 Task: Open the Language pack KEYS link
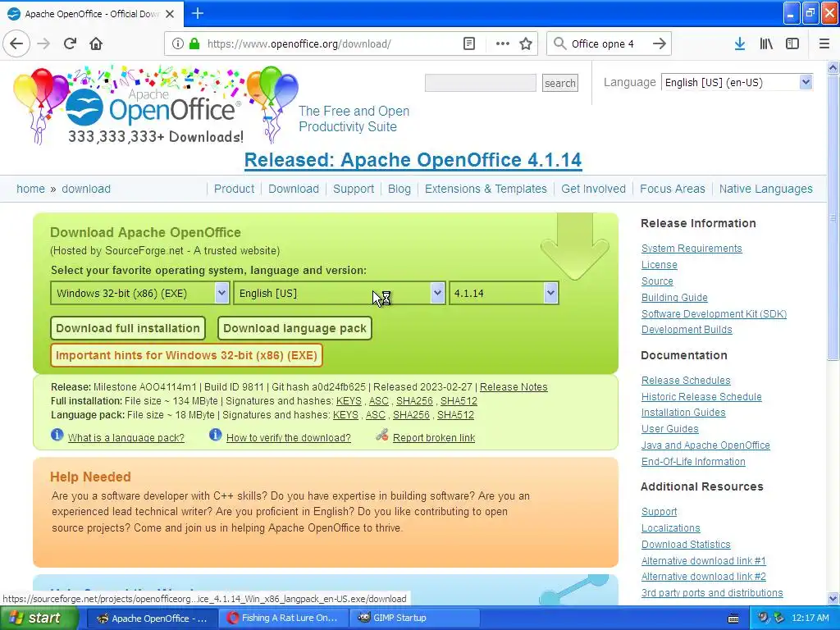click(x=345, y=414)
